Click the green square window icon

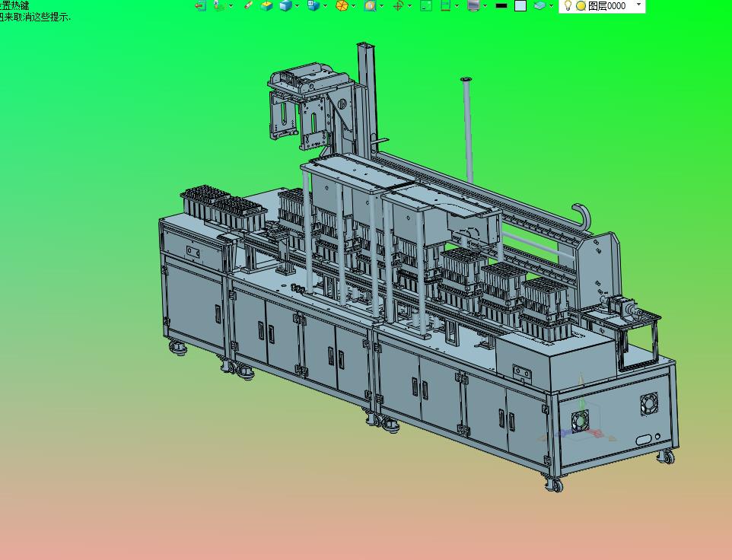426,5
